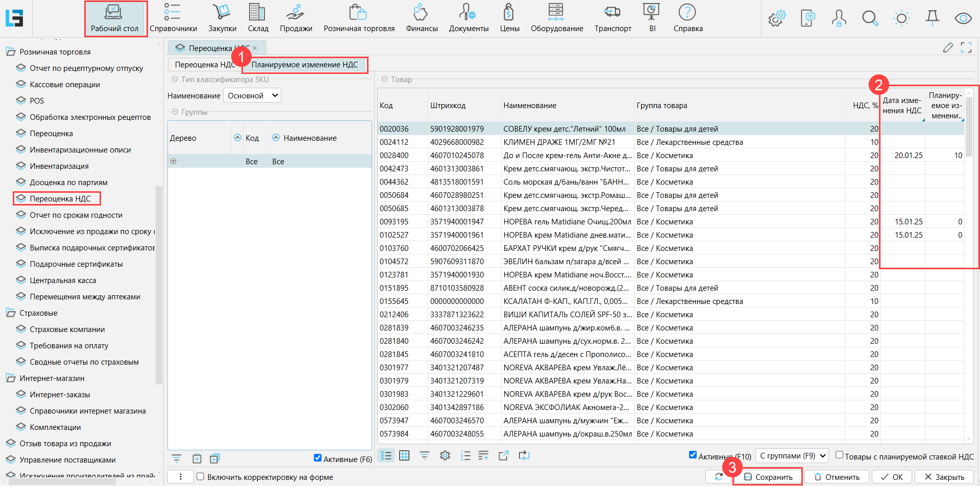The width and height of the screenshot is (980, 486).
Task: Open settings with the double-gear icon
Action: pos(777,19)
